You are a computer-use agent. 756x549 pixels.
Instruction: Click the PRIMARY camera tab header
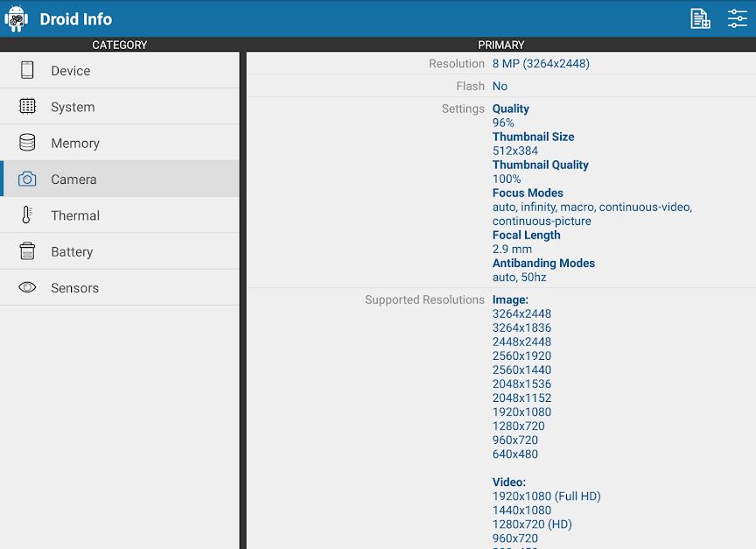[501, 45]
